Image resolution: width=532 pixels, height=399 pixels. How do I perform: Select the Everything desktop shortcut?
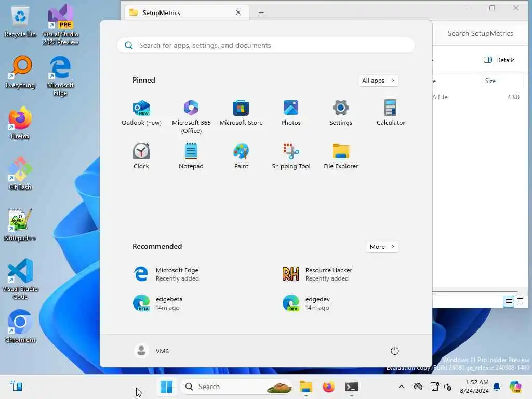[x=20, y=72]
